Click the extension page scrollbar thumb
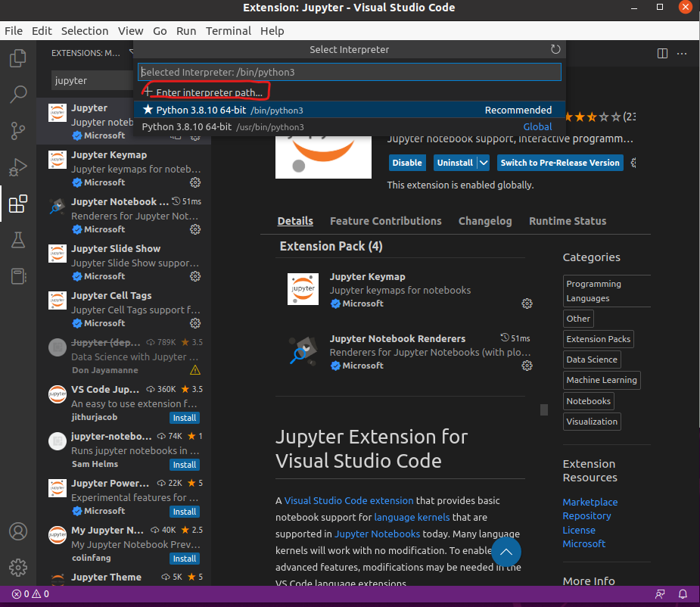Screen dimensions: 700x607 (544, 409)
